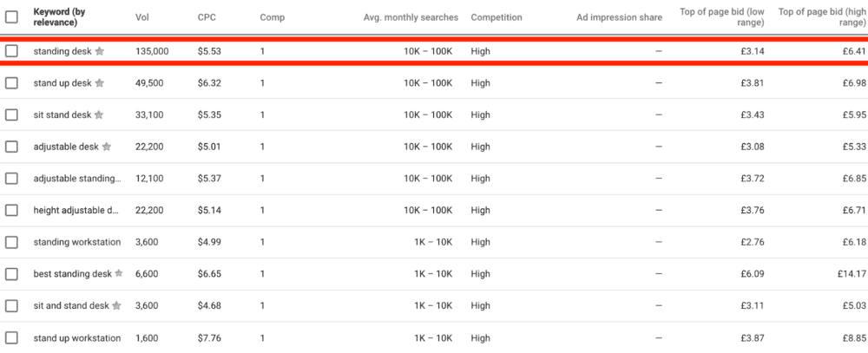This screenshot has width=868, height=353.
Task: Enable checkbox for 'height adjustable d...' row
Action: [x=11, y=210]
